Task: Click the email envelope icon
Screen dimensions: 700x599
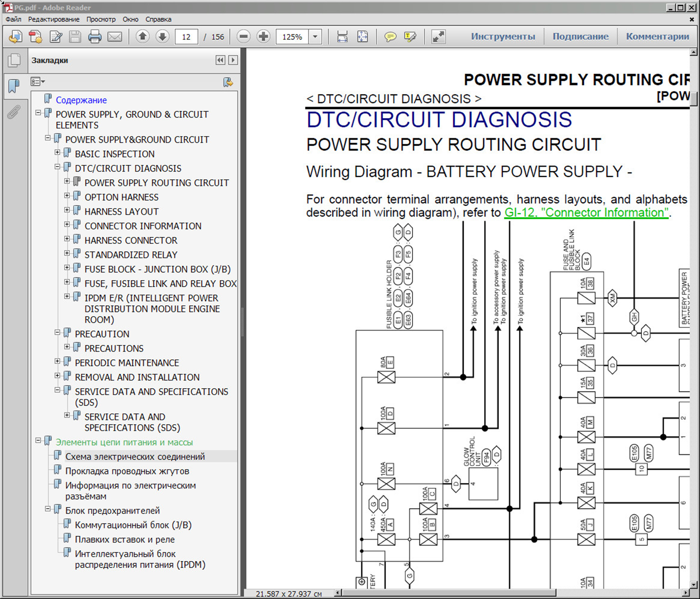Action: tap(115, 37)
